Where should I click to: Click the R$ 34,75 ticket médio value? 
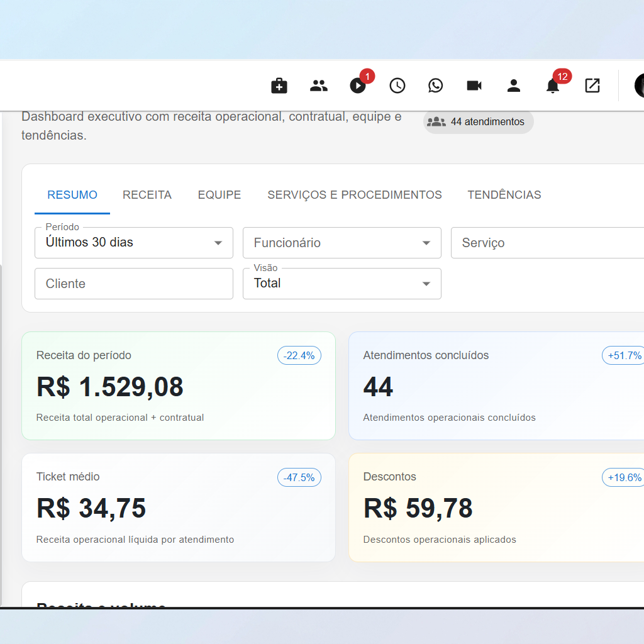[91, 508]
